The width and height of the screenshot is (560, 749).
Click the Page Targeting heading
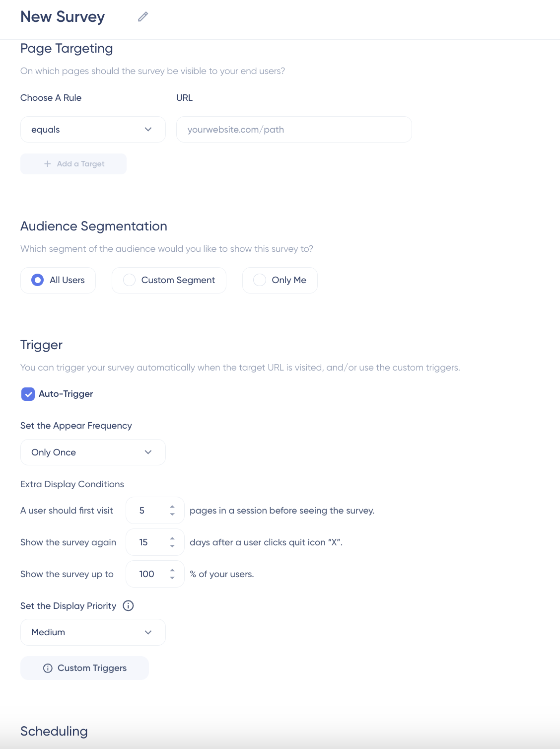pos(67,49)
